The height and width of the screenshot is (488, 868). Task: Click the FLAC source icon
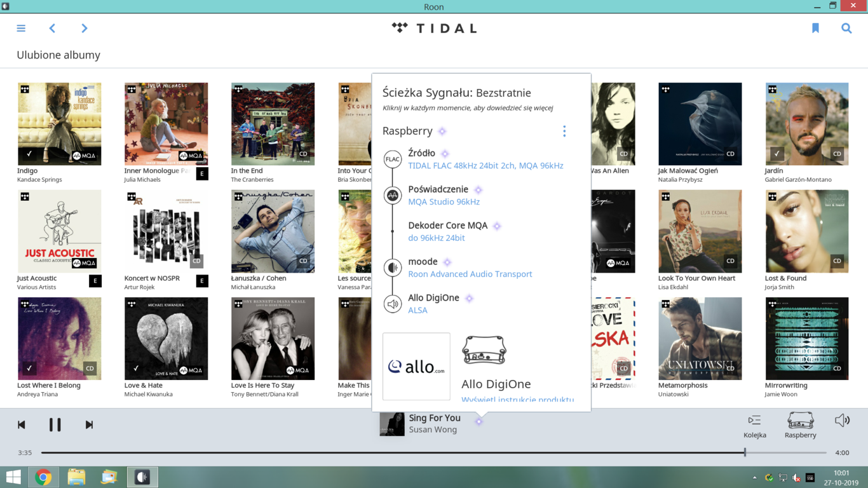(x=393, y=159)
